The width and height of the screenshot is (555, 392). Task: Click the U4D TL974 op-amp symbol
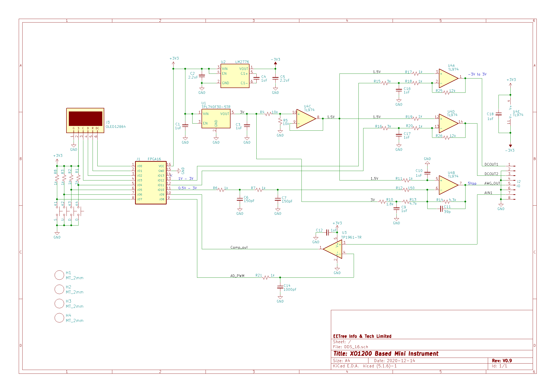[448, 123]
